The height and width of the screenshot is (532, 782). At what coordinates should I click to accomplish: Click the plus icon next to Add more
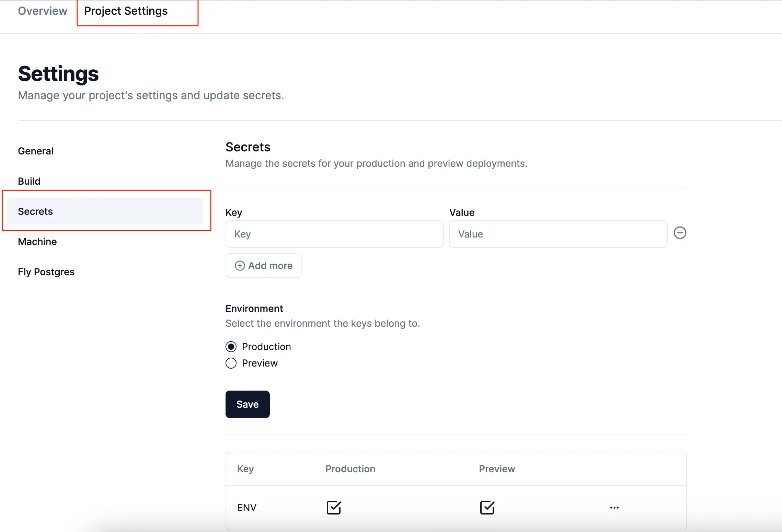239,266
